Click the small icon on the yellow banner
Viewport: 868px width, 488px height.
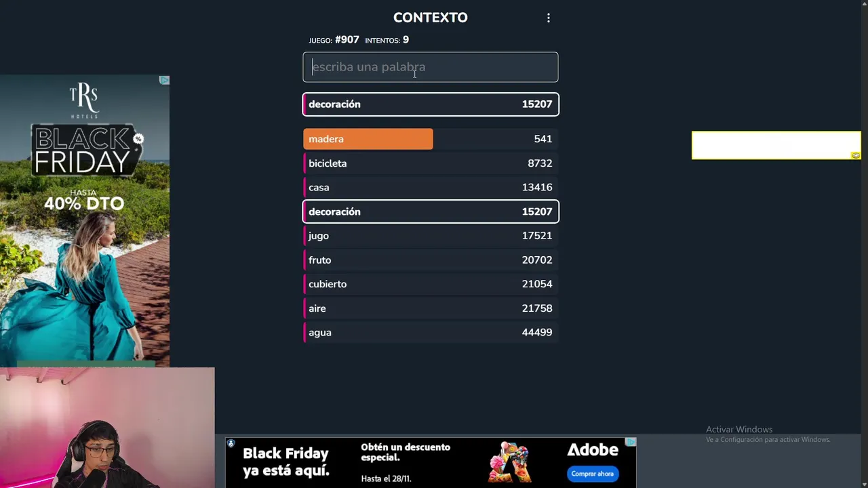(856, 155)
